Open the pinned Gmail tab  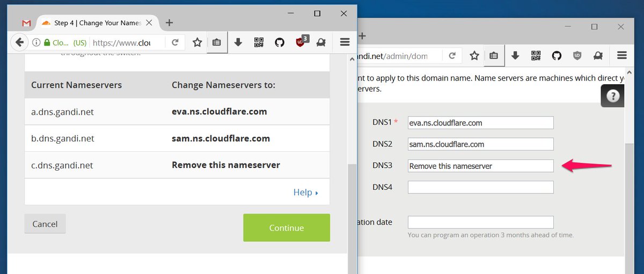click(x=26, y=24)
